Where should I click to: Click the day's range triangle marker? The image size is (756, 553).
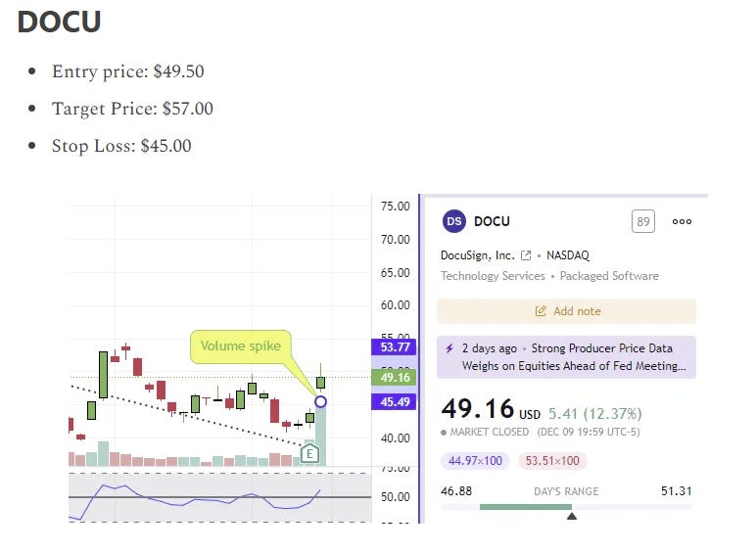(x=572, y=517)
